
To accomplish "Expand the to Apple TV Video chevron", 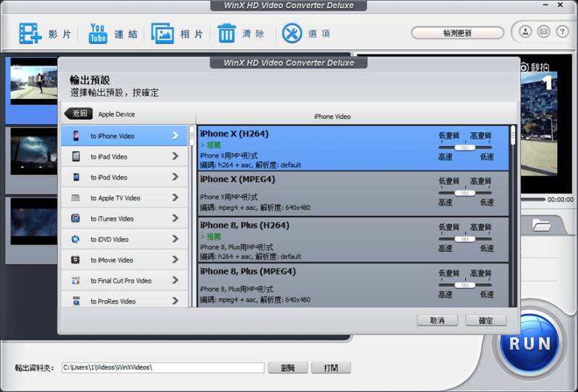I will (x=175, y=198).
